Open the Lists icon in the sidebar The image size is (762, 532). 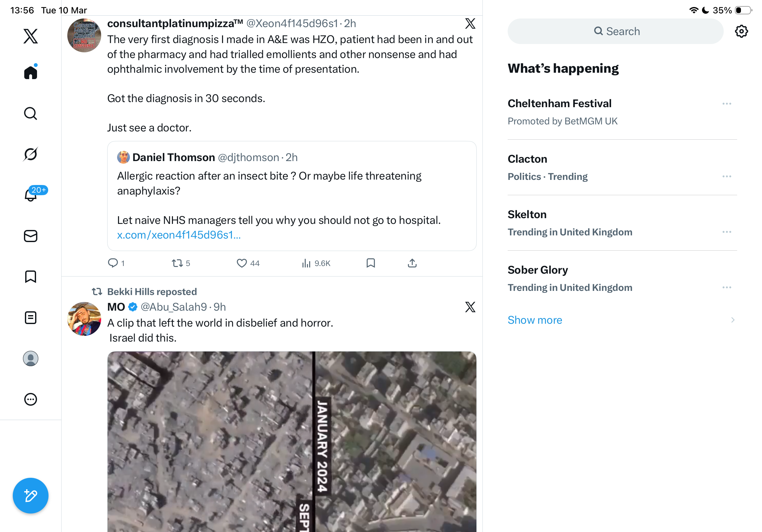point(31,317)
